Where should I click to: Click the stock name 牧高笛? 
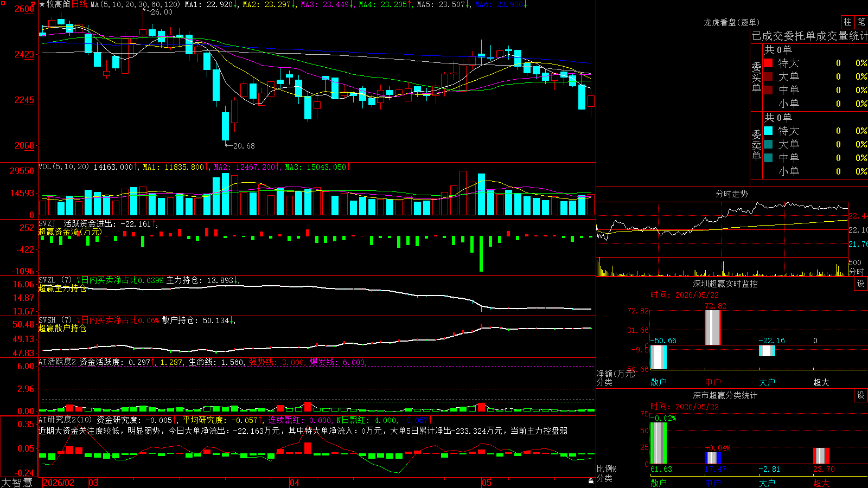[59, 4]
